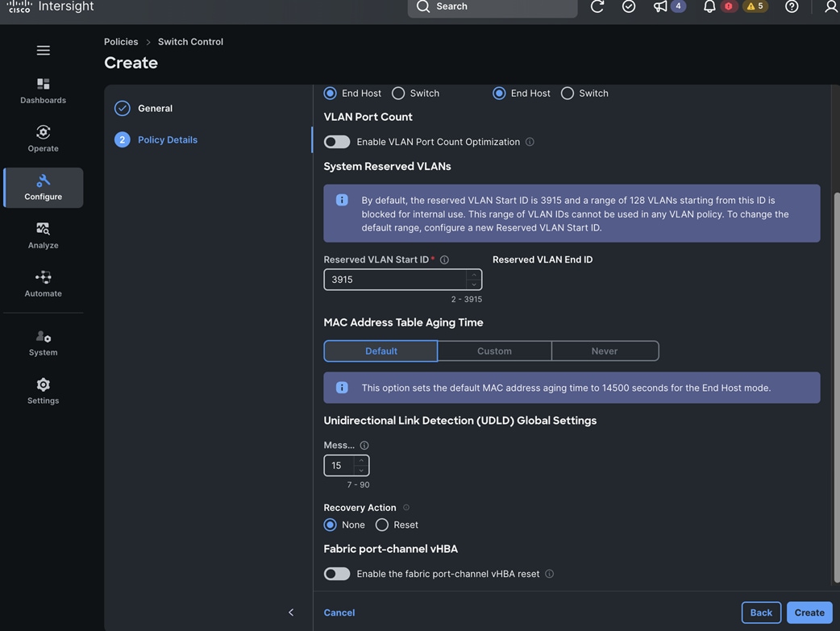Click the Back button
The image size is (840, 631).
pyautogui.click(x=761, y=612)
